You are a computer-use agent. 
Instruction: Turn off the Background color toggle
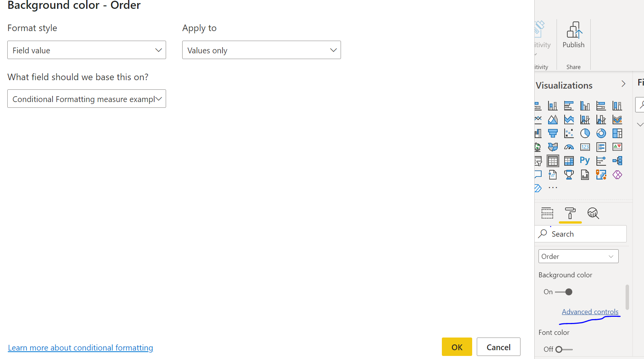click(x=564, y=292)
